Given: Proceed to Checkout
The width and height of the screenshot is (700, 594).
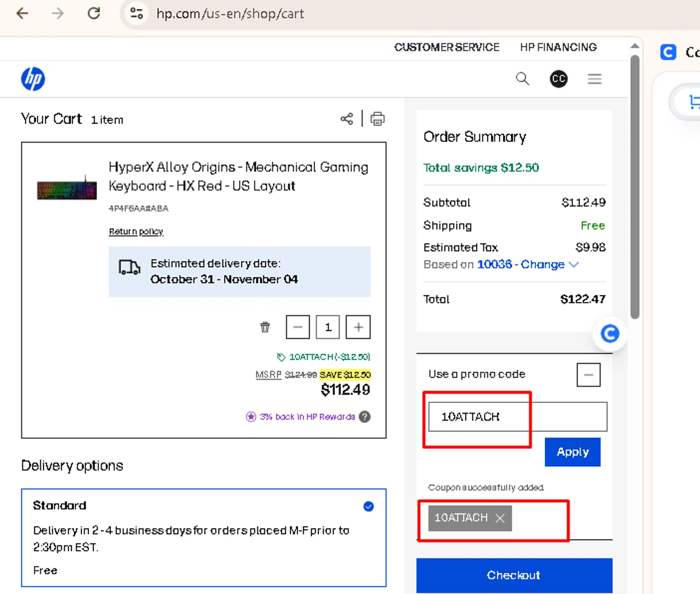Looking at the screenshot, I should (x=514, y=575).
